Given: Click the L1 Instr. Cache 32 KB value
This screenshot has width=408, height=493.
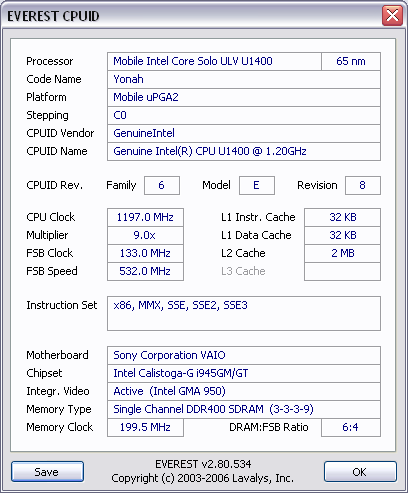Looking at the screenshot, I should pos(342,217).
